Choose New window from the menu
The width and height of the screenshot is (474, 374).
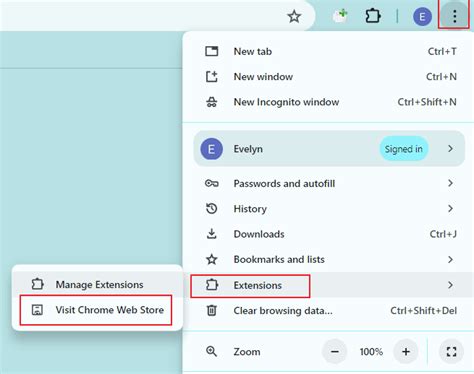pos(328,77)
